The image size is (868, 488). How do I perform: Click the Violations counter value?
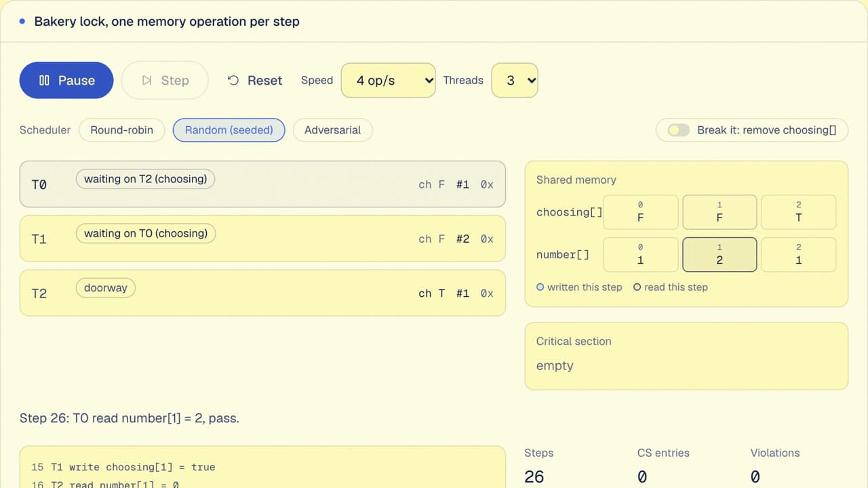(x=755, y=477)
